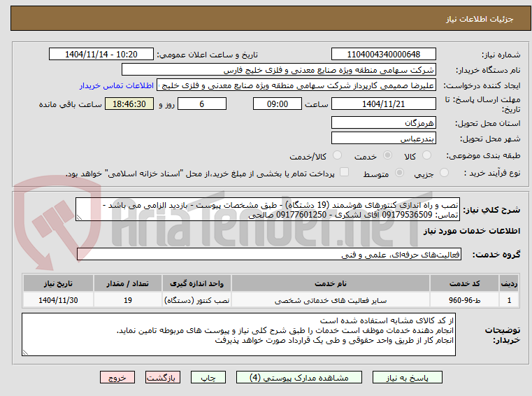Click the announcement date field 1404/11/14 - 10:20
The width and height of the screenshot is (532, 396).
[x=101, y=54]
